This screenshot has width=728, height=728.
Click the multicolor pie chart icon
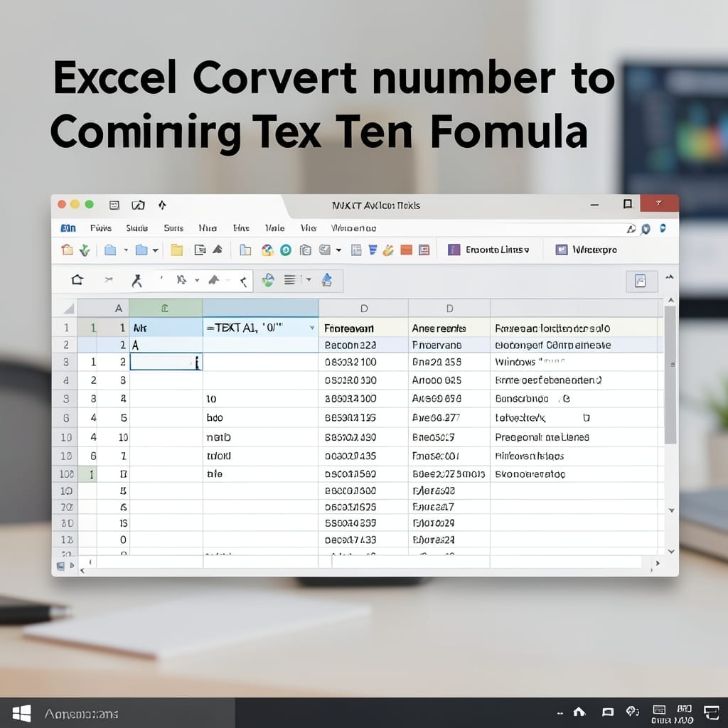[x=267, y=250]
